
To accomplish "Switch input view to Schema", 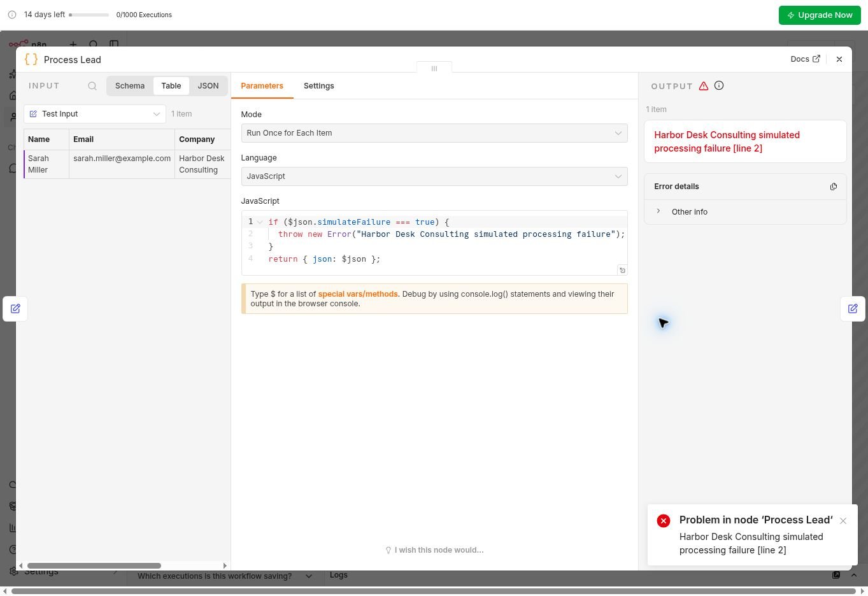I will (130, 86).
